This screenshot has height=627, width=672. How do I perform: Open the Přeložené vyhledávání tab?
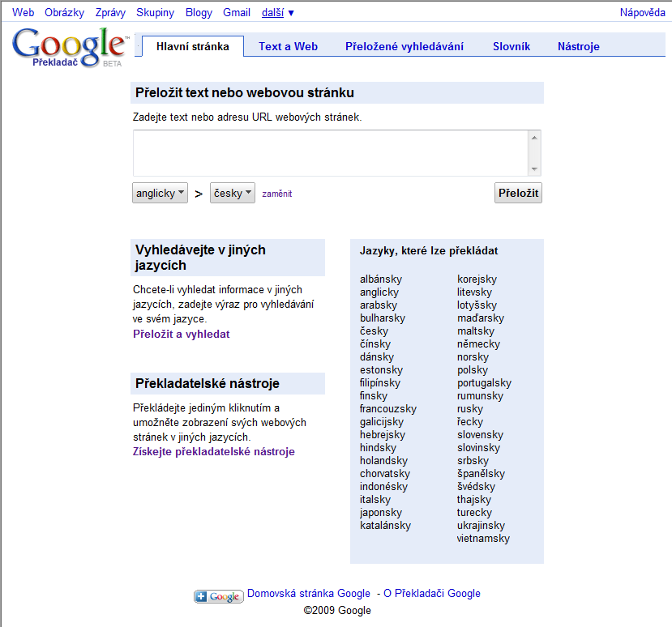404,46
